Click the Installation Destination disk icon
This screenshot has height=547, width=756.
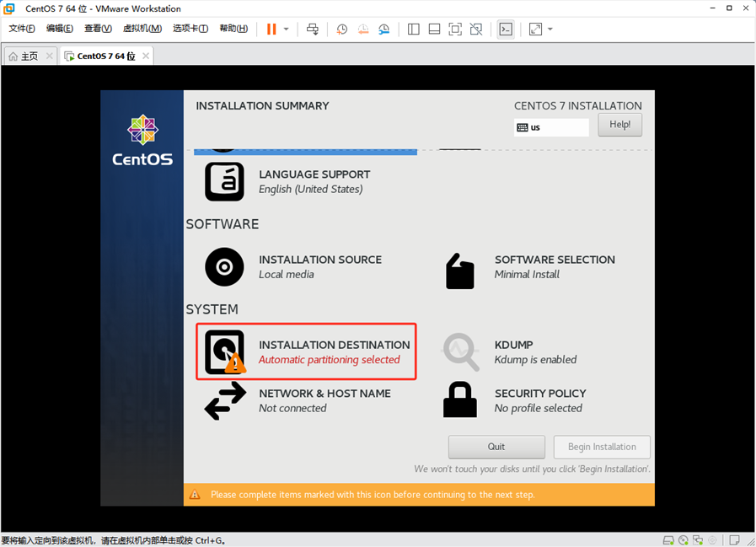225,351
